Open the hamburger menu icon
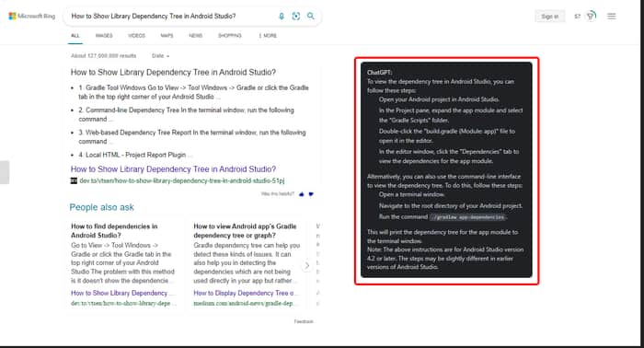 pyautogui.click(x=612, y=16)
